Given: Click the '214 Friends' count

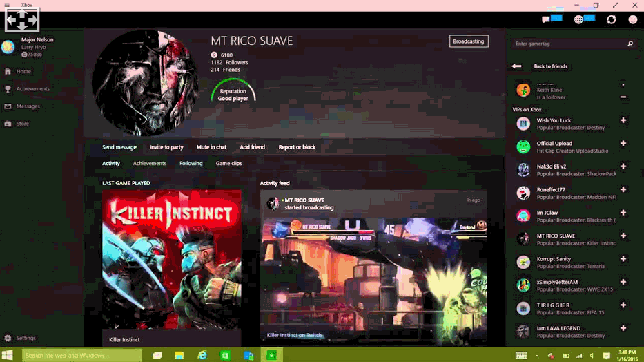Looking at the screenshot, I should [x=226, y=70].
